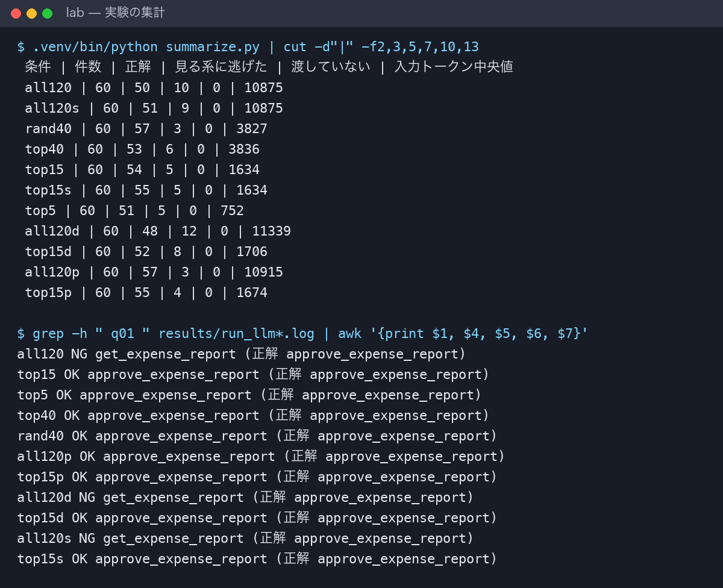Select the 'top5 | 60 | 51' result row
Image resolution: width=723 pixels, height=588 pixels.
tap(134, 211)
